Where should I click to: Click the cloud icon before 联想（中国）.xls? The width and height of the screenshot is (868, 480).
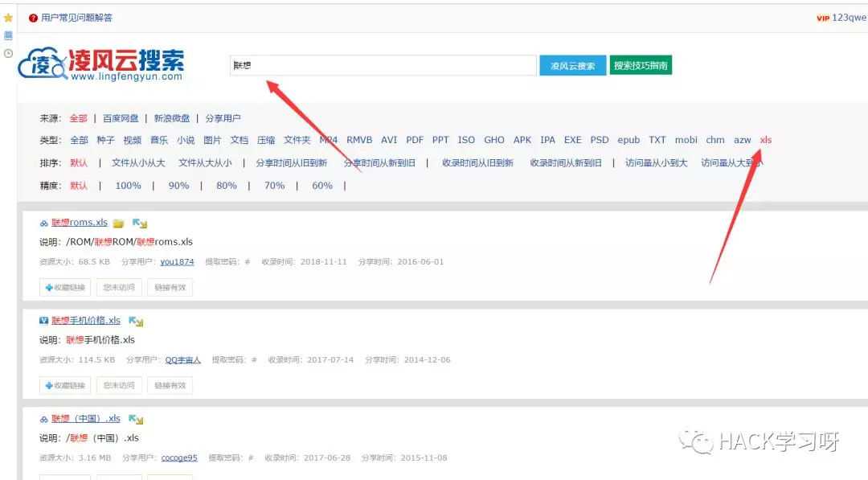[x=43, y=419]
